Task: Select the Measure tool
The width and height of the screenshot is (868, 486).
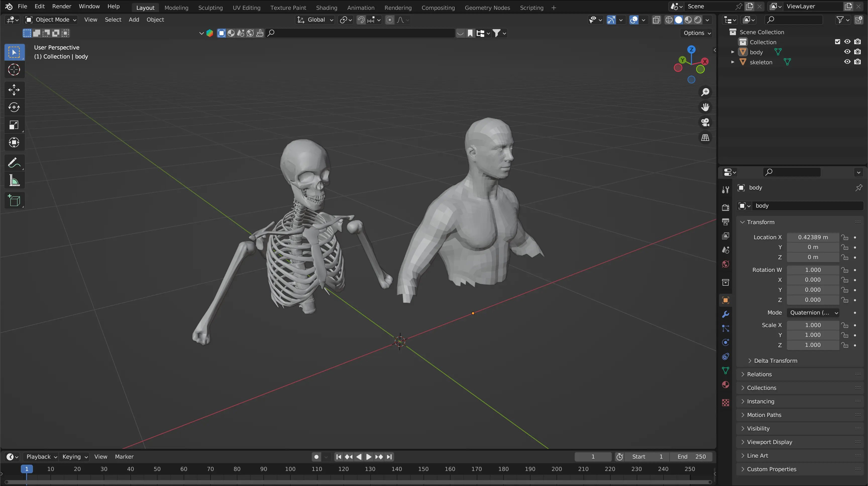Action: [x=14, y=181]
